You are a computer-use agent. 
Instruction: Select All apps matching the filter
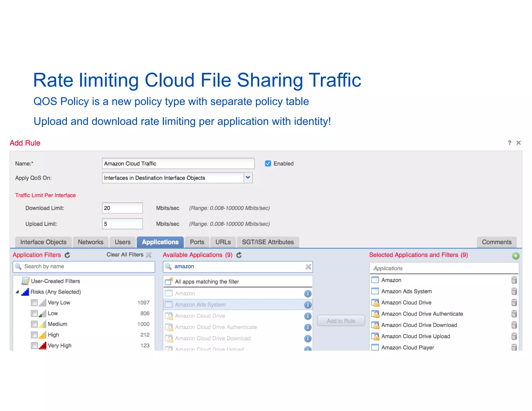pos(238,282)
